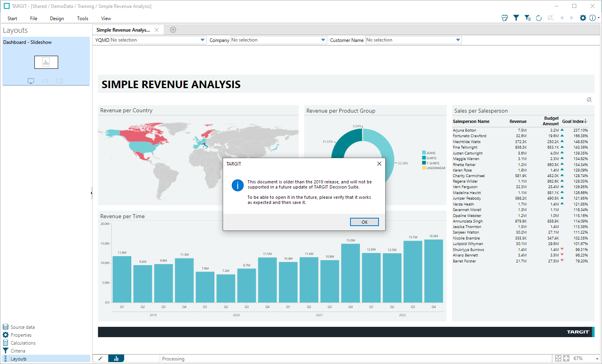Click the print icon in top toolbar
This screenshot has width=602, height=364.
pyautogui.click(x=504, y=18)
